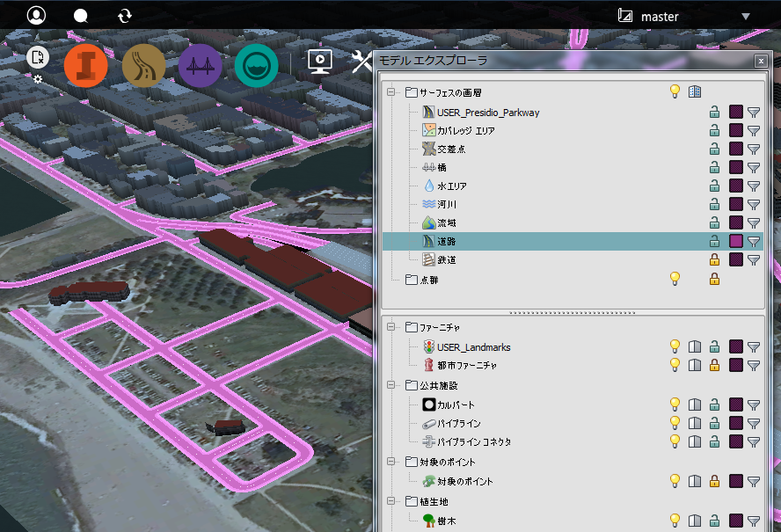Click the panel splitter grip handle
The image size is (781, 532).
(573, 313)
